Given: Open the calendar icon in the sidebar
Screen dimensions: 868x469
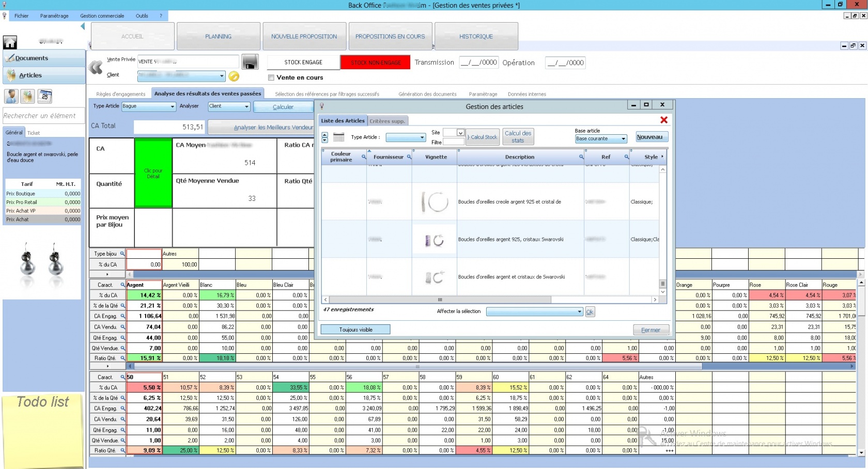Looking at the screenshot, I should coord(45,96).
